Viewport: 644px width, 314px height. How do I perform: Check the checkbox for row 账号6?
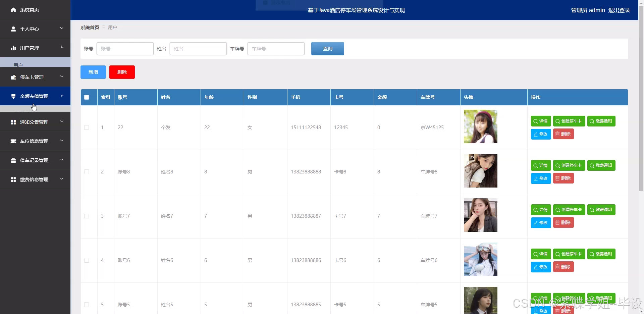coord(87,260)
